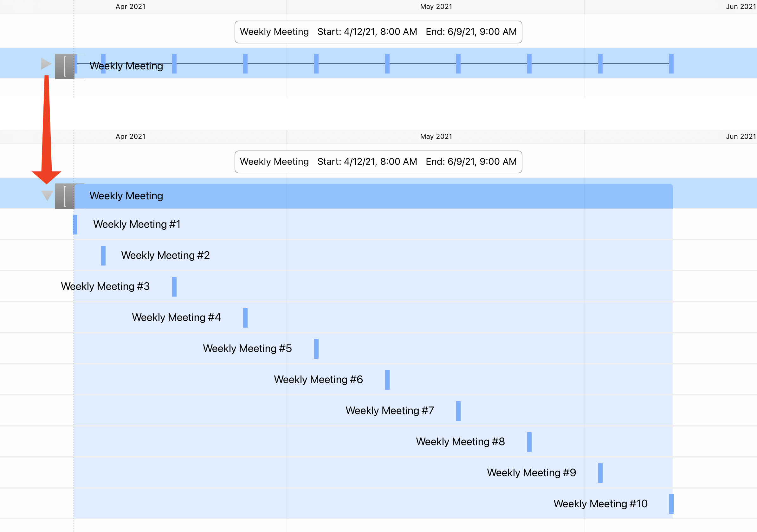The height and width of the screenshot is (532, 757).
Task: Select the expanded Weekly Meeting group bar
Action: click(x=373, y=196)
